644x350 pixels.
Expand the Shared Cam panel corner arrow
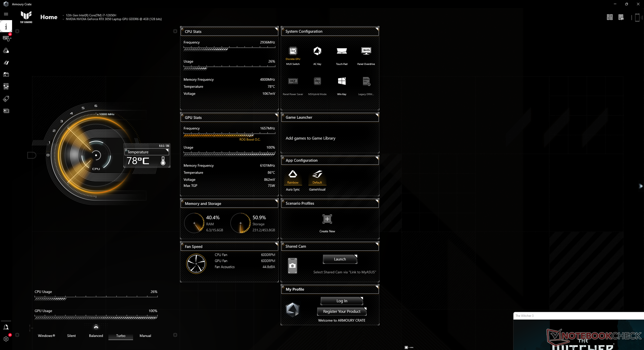377,244
